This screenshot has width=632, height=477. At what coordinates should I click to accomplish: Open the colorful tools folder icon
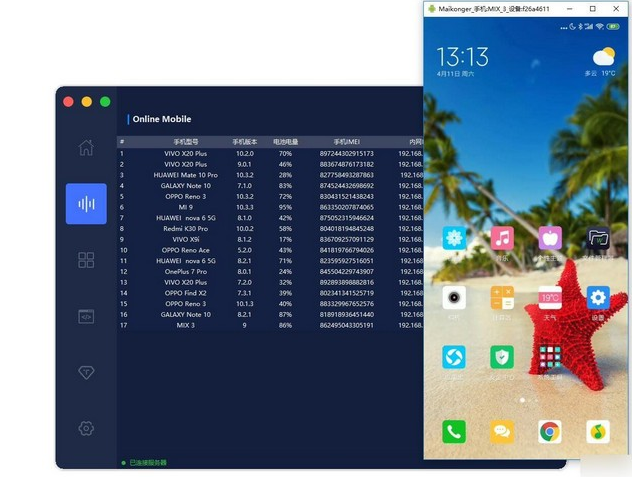click(x=550, y=357)
